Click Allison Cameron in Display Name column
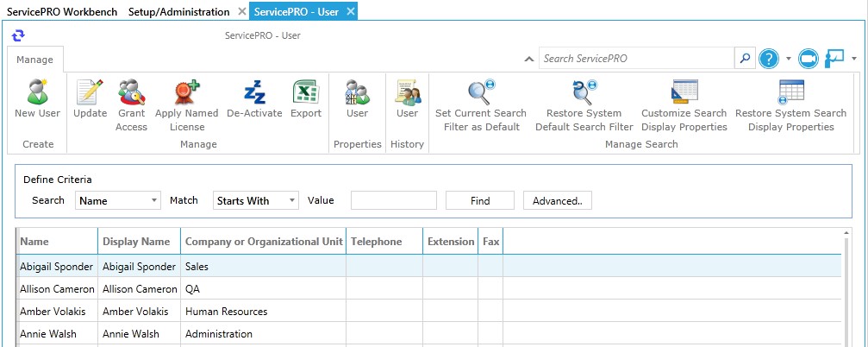868x347 pixels. (x=140, y=289)
